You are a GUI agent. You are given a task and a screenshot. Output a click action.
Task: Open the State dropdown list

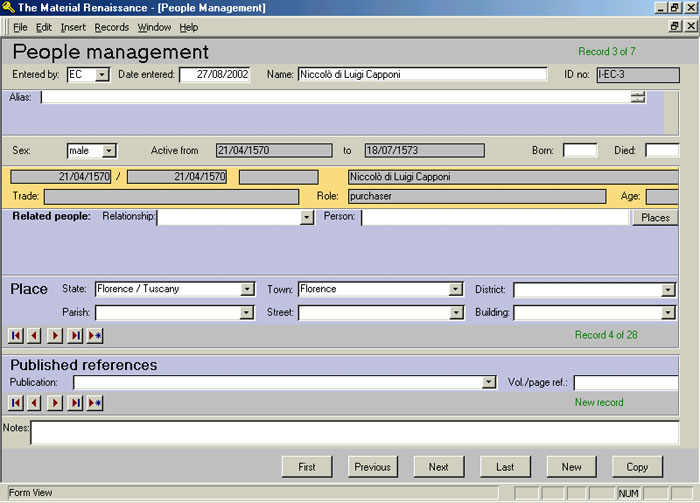247,289
